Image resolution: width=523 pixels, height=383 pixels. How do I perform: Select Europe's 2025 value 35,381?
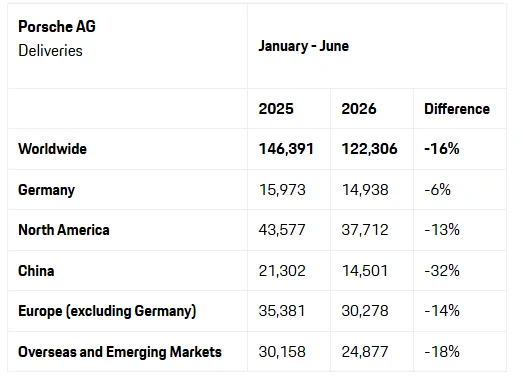point(282,311)
